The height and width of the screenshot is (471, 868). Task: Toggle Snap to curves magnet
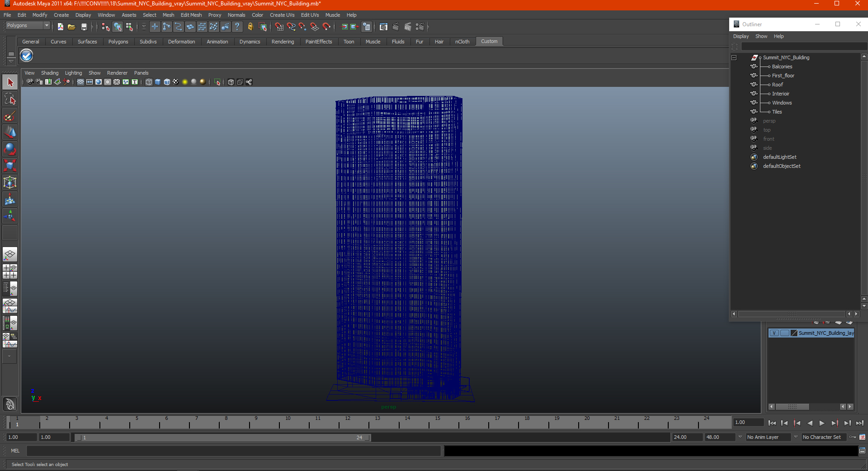291,27
